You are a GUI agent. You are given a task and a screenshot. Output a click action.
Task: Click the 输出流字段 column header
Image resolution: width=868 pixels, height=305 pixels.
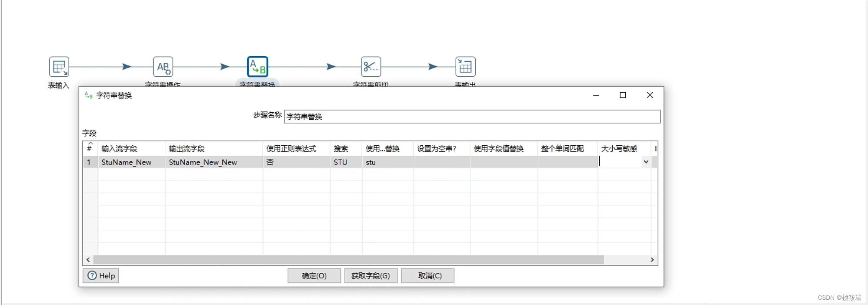tap(214, 148)
